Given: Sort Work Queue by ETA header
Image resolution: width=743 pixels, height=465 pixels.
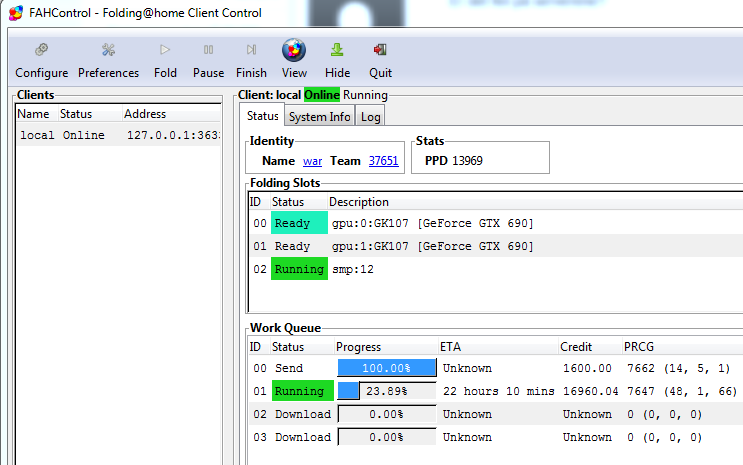Looking at the screenshot, I should [x=498, y=347].
